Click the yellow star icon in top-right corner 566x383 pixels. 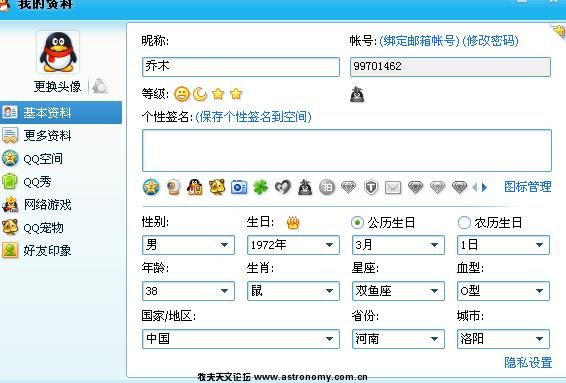(x=560, y=31)
